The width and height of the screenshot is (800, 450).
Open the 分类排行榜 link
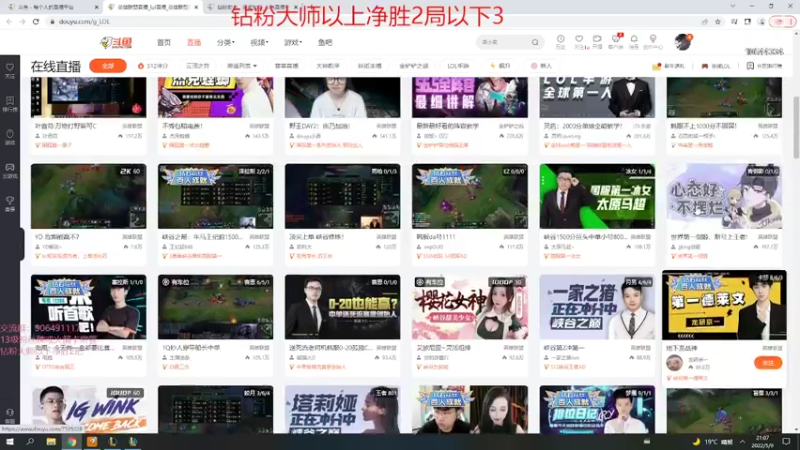[764, 66]
